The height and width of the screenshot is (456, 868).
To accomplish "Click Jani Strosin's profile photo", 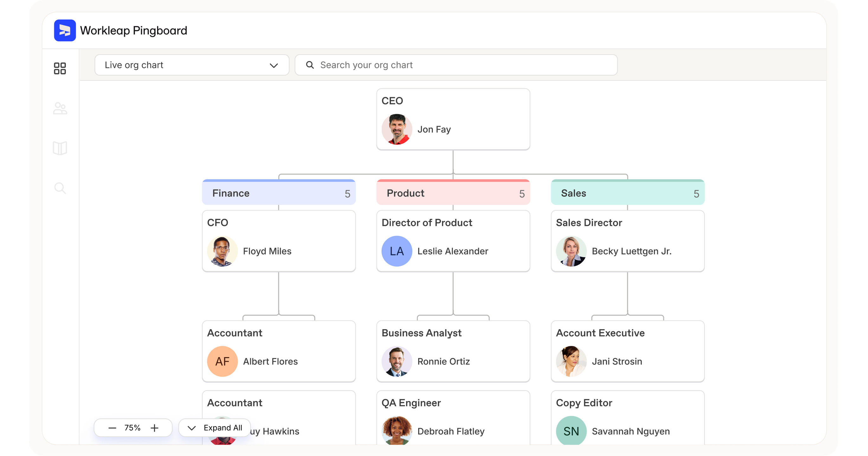I will 571,361.
